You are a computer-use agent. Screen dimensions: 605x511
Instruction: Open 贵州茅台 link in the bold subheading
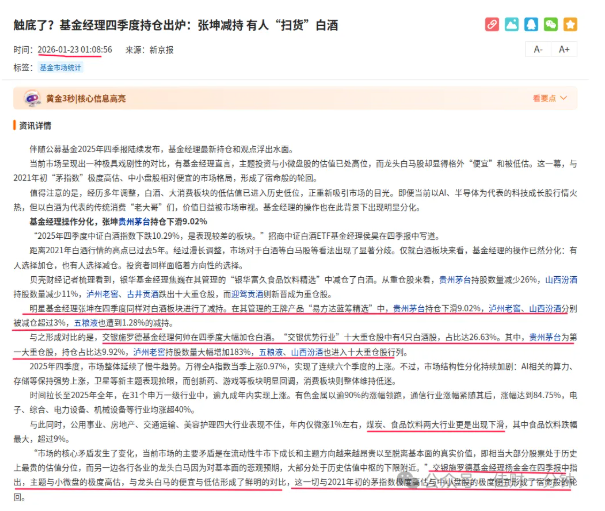[134, 222]
